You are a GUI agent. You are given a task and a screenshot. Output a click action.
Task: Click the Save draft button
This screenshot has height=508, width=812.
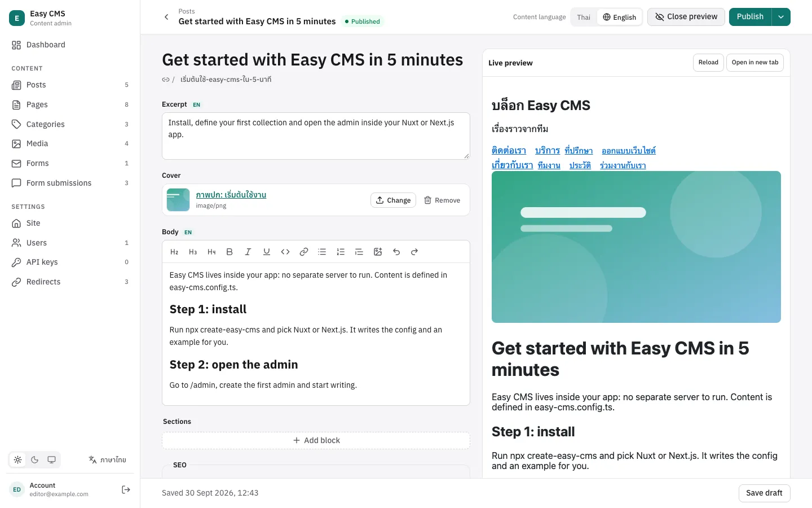(x=764, y=493)
